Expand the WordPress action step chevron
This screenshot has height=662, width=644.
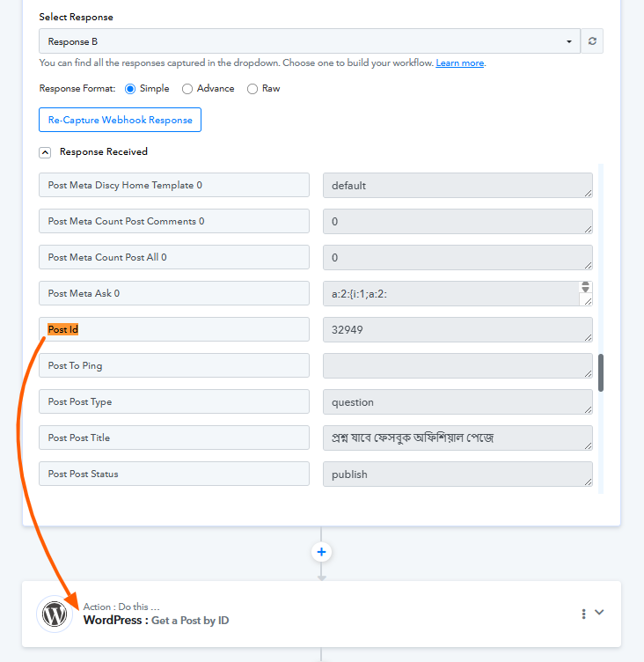[x=600, y=613]
